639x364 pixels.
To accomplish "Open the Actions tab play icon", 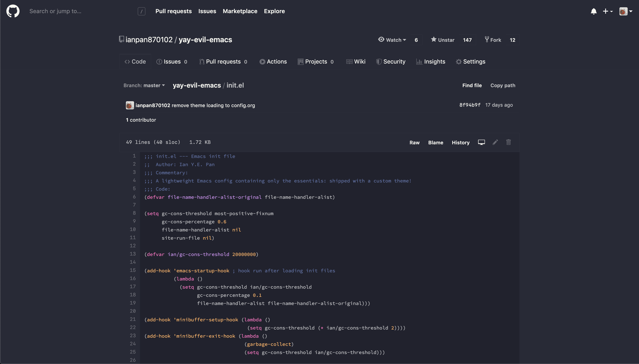I will [x=262, y=61].
